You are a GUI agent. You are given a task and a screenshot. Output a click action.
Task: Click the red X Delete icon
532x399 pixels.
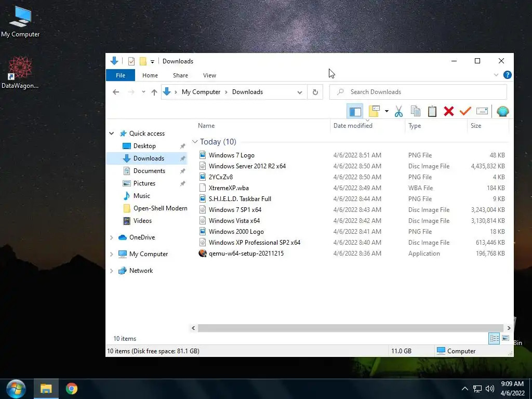pyautogui.click(x=448, y=111)
